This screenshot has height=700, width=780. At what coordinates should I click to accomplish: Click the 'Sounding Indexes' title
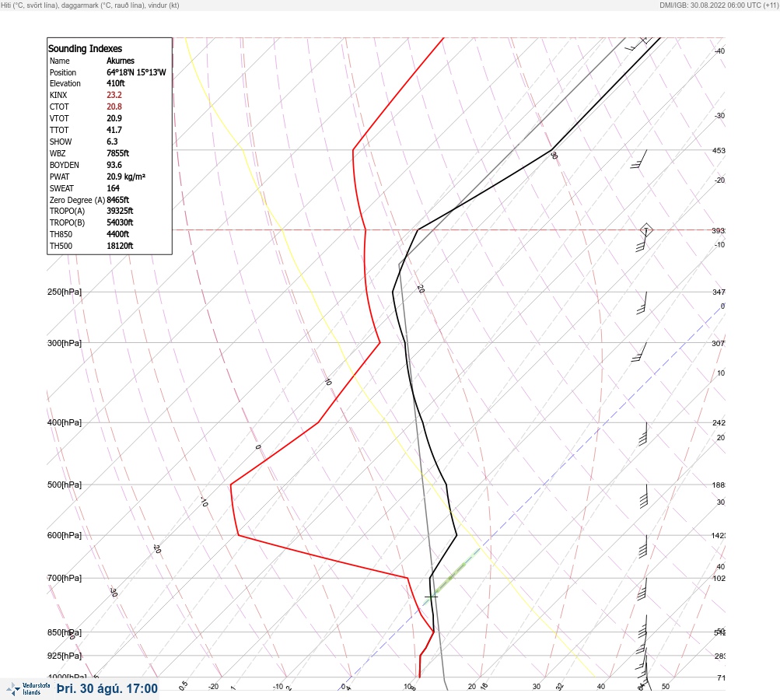coord(85,48)
